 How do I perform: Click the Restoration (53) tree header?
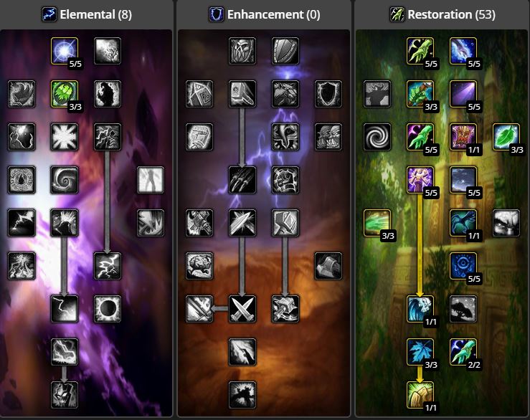(x=451, y=14)
